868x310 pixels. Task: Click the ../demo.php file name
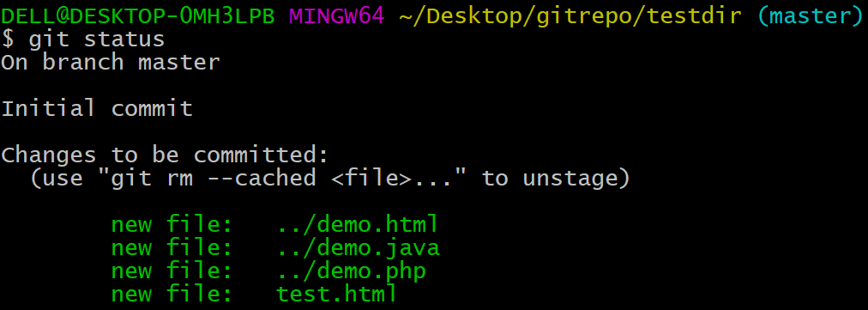pyautogui.click(x=352, y=271)
